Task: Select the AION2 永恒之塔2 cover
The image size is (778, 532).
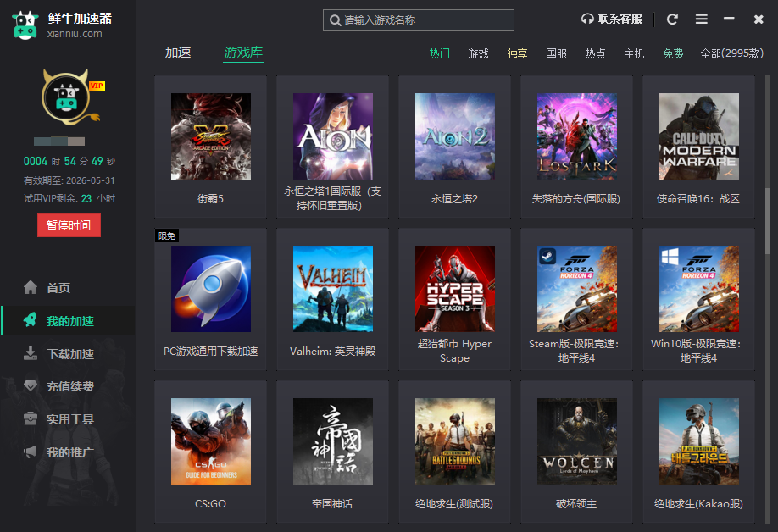Action: pyautogui.click(x=455, y=136)
